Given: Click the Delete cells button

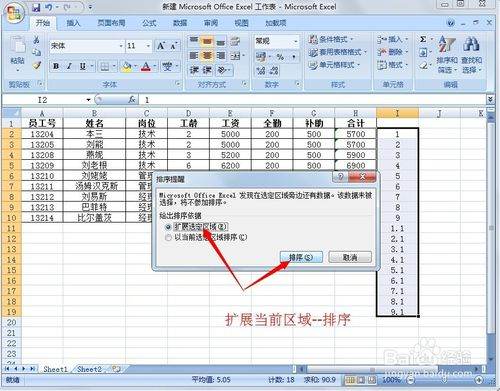Looking at the screenshot, I should point(393,52).
